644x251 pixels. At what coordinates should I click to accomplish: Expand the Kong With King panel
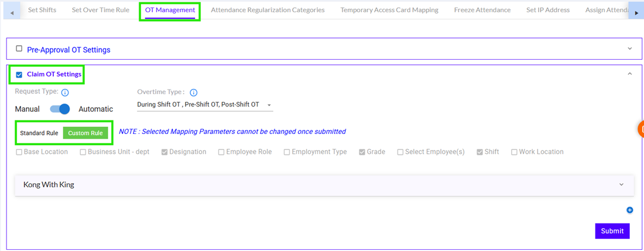coord(621,185)
